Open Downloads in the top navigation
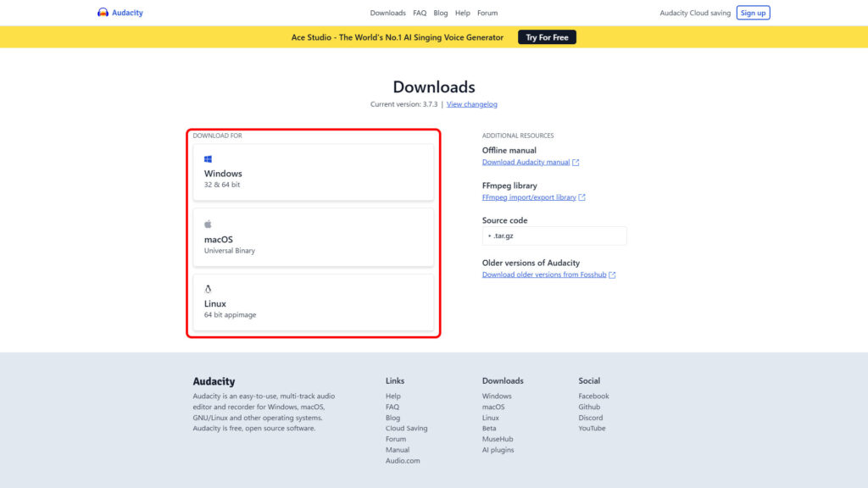The image size is (868, 488). coord(387,13)
